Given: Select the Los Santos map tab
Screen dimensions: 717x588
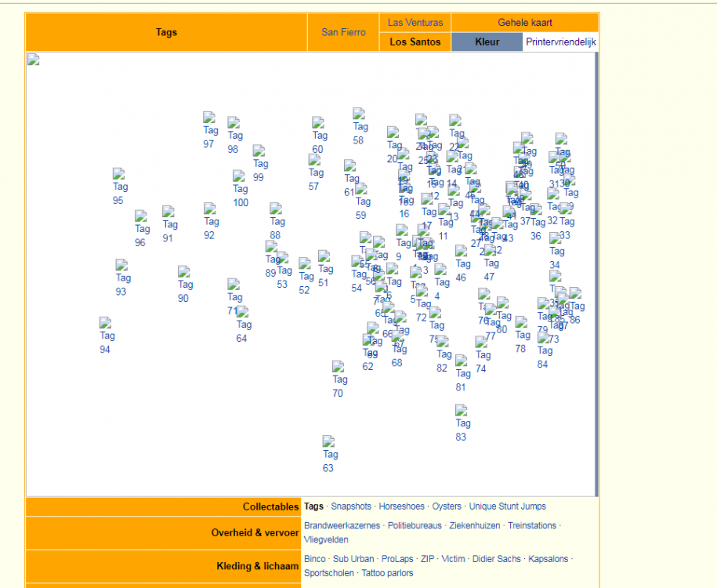Looking at the screenshot, I should click(x=415, y=42).
